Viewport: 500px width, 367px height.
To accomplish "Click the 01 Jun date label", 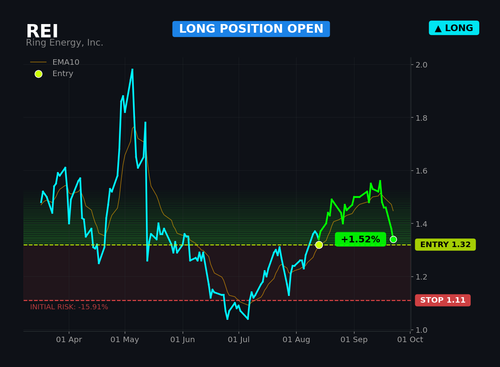I will (x=183, y=340).
